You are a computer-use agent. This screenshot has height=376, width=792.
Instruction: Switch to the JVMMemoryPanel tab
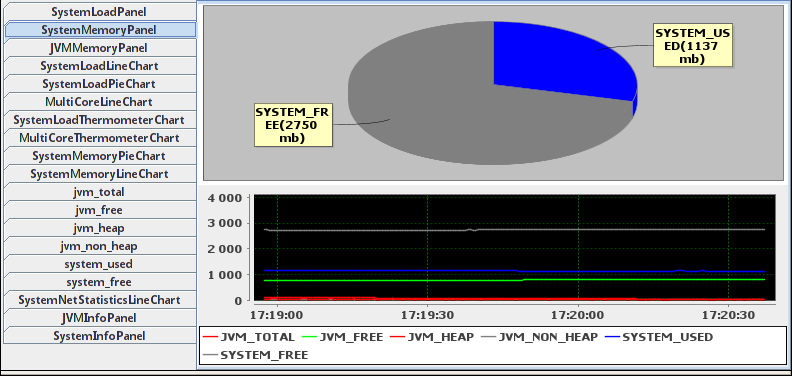100,48
